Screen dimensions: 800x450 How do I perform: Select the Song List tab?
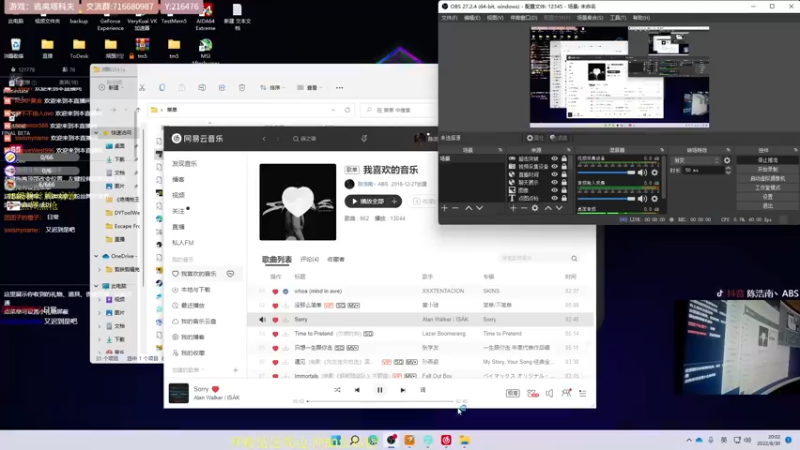point(277,259)
